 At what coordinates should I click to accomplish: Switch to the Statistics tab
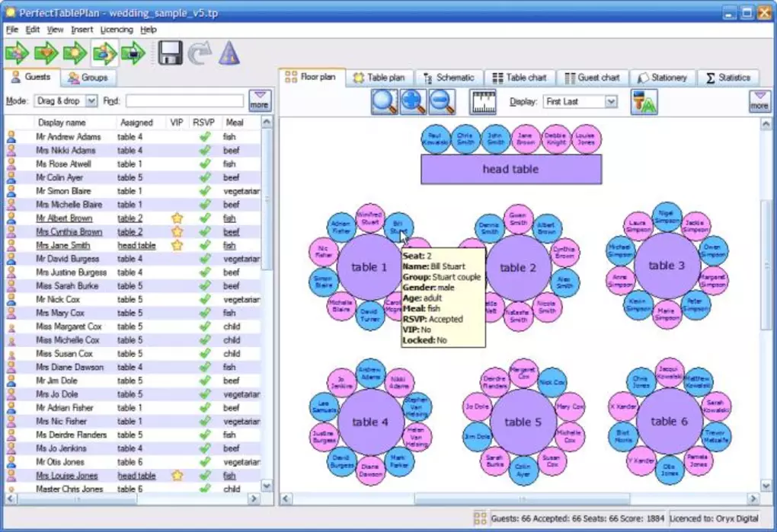coord(729,77)
